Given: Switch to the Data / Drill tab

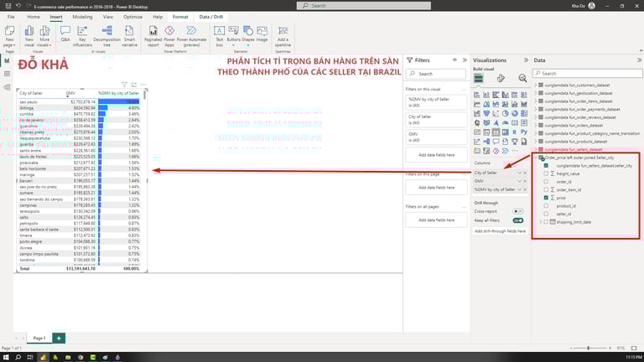Looking at the screenshot, I should coord(211,17).
